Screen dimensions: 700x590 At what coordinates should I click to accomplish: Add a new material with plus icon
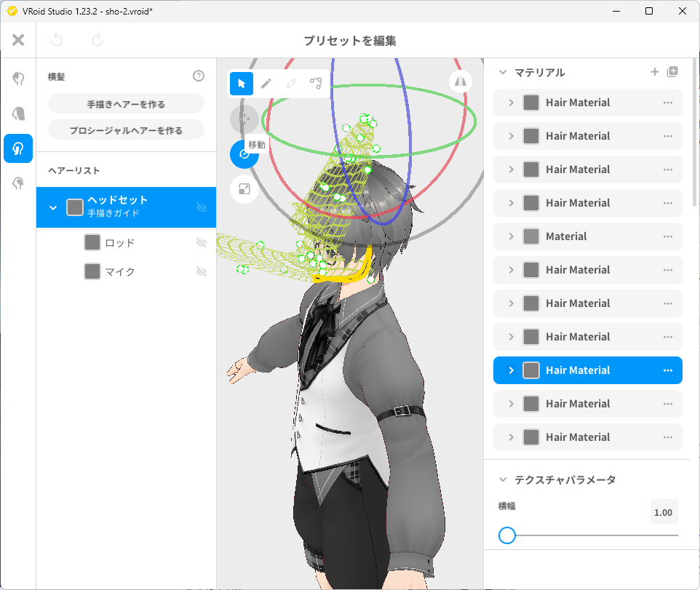pyautogui.click(x=654, y=72)
